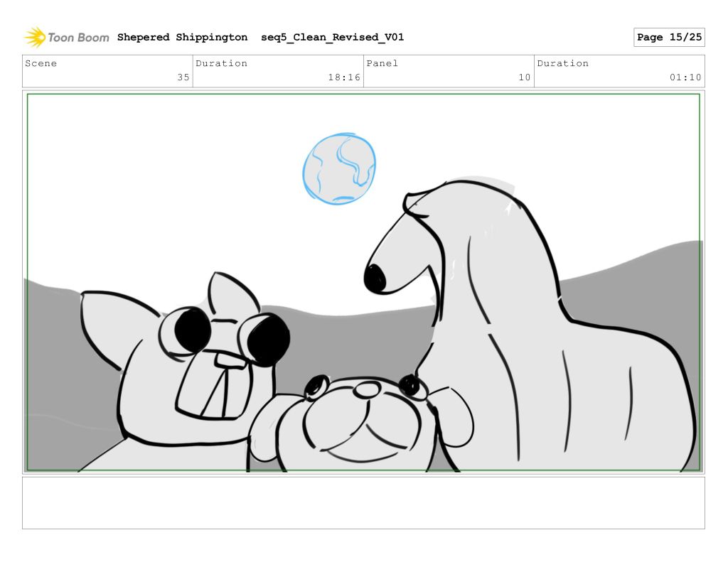
Task: Click the empty notes box below the panel
Action: (363, 502)
